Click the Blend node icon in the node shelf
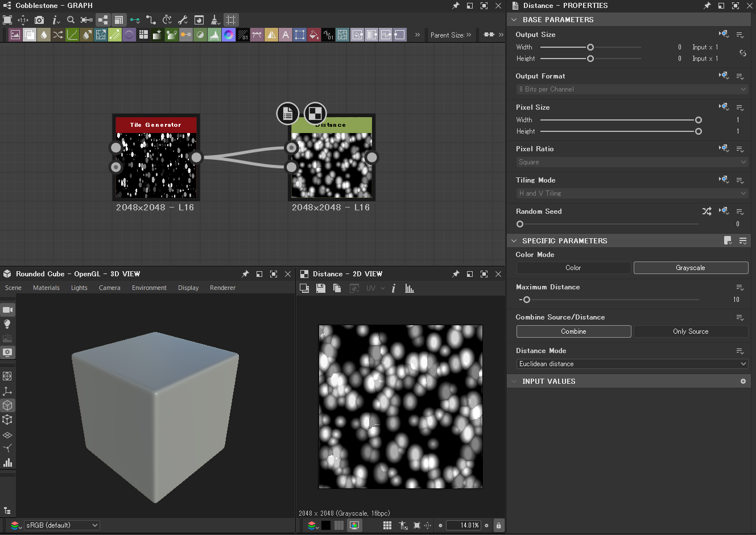Viewport: 756px width, 535px height. coord(29,35)
